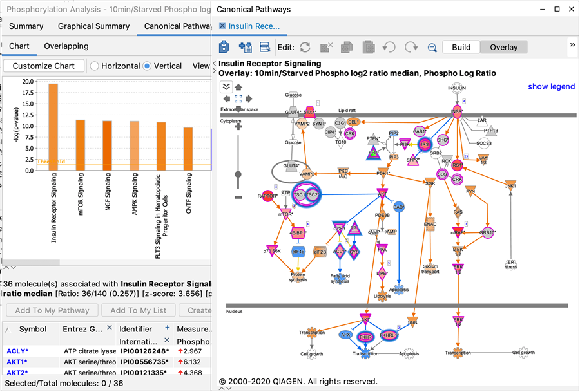Close the Insulin Receptor pathway tab

click(223, 26)
